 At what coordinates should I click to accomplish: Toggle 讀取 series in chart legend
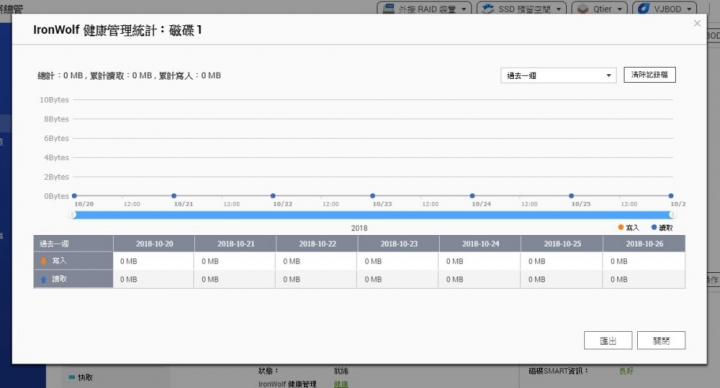tap(662, 227)
